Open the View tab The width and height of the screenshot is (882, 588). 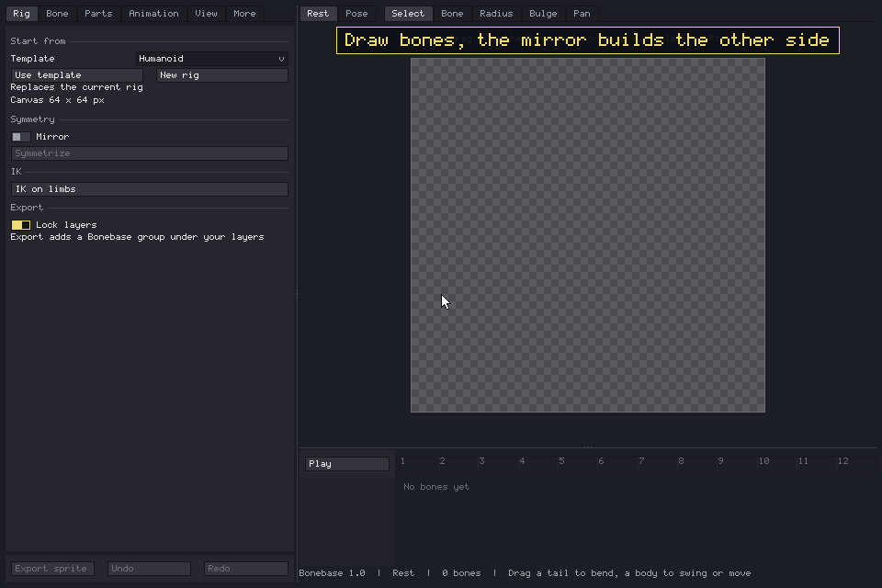pyautogui.click(x=206, y=14)
